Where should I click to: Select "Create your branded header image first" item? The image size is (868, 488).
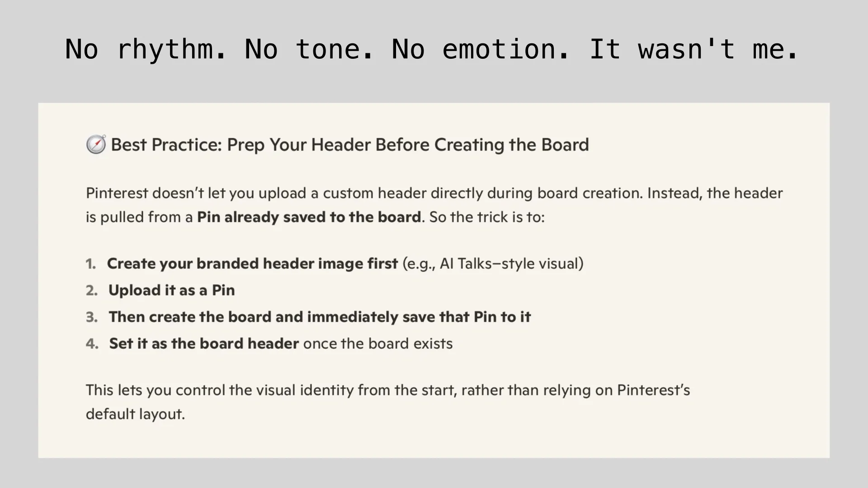tap(252, 263)
